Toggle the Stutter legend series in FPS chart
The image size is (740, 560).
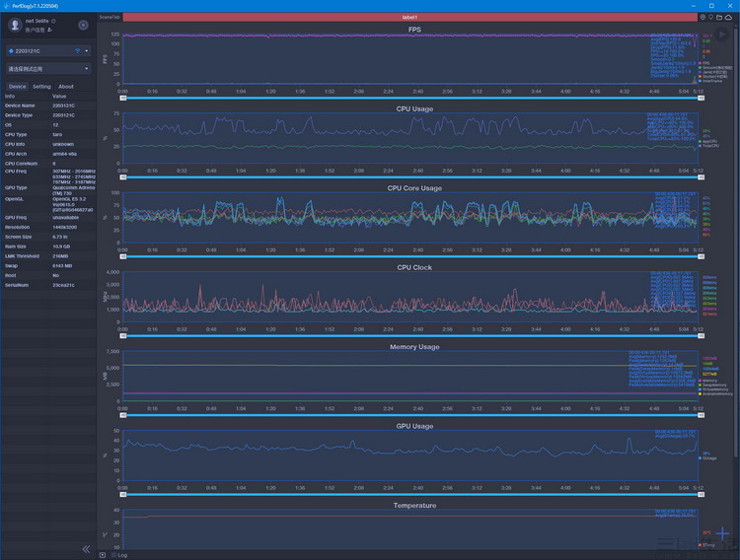point(713,77)
